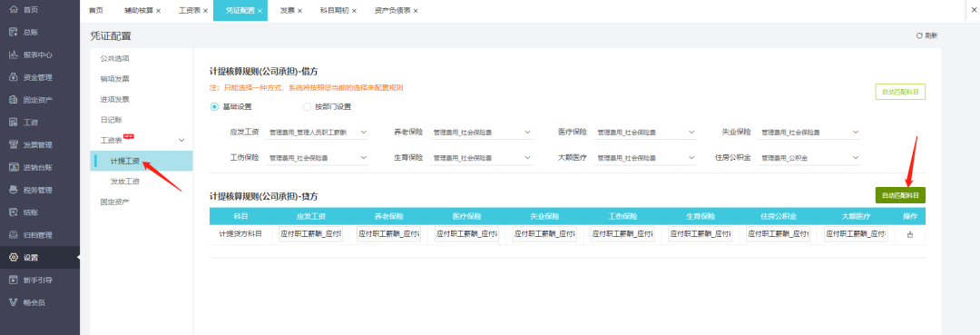Click the 操作 icon in 计提贷方科目 row
The width and height of the screenshot is (980, 335).
click(910, 235)
